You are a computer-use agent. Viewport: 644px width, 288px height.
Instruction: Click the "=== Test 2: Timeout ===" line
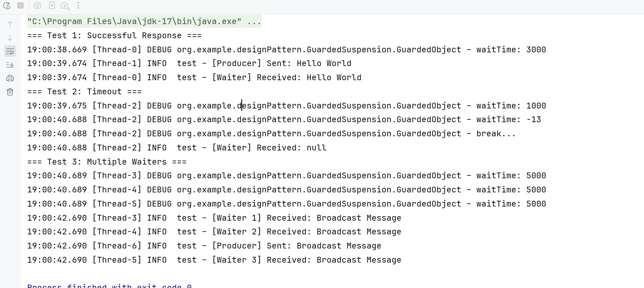coord(84,91)
